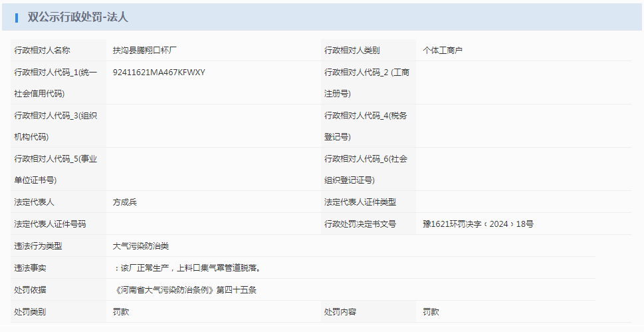This screenshot has height=332, width=644.
Task: Select the label 行政相对人类别
Action: point(352,50)
